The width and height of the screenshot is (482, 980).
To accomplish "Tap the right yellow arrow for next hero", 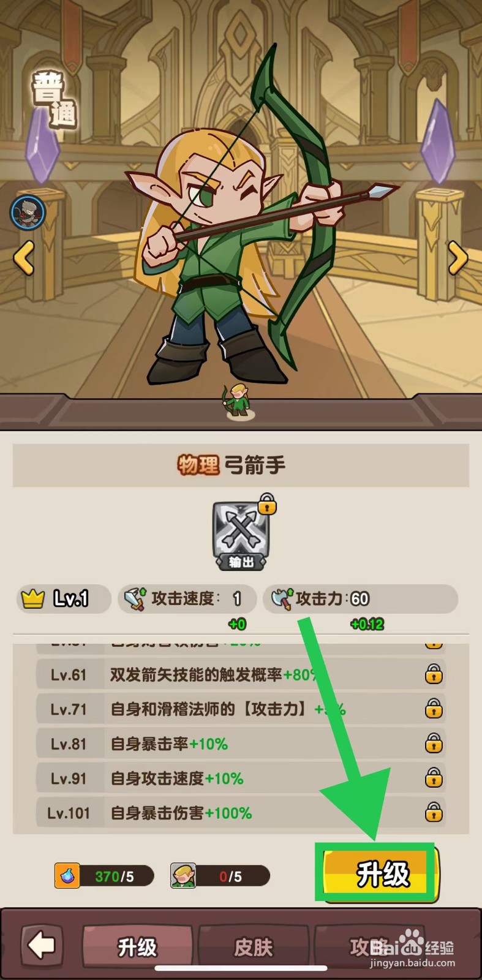I will (458, 258).
